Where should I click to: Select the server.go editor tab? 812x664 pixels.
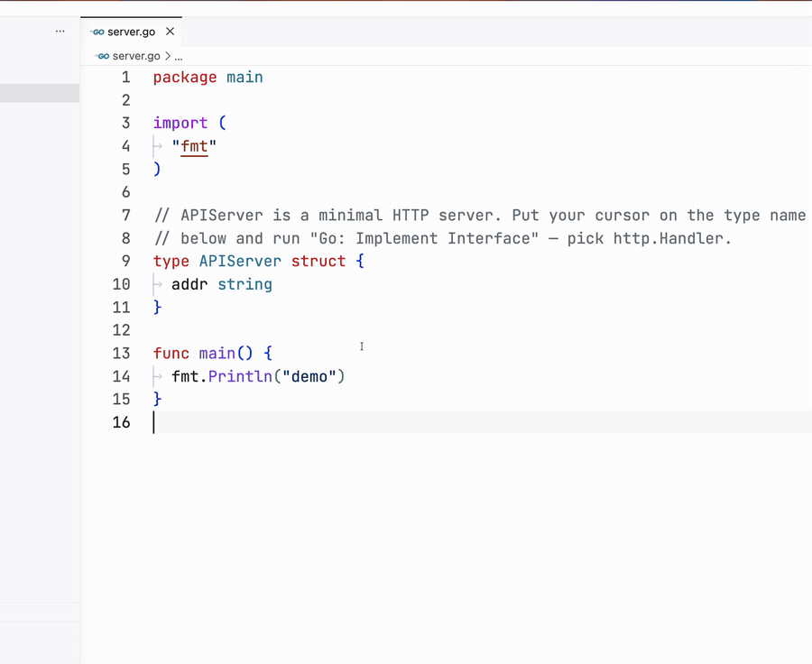click(x=131, y=32)
